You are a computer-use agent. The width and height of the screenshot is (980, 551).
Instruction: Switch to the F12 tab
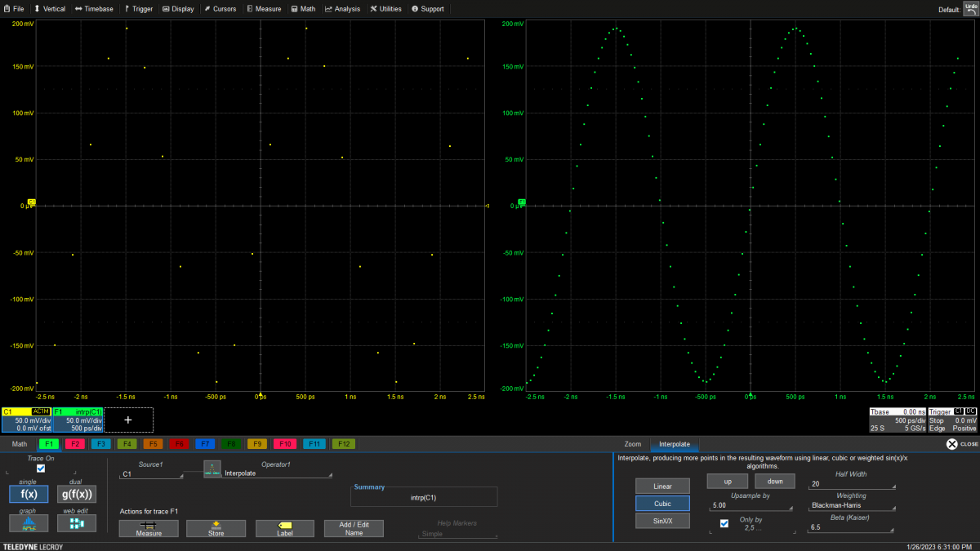(344, 444)
